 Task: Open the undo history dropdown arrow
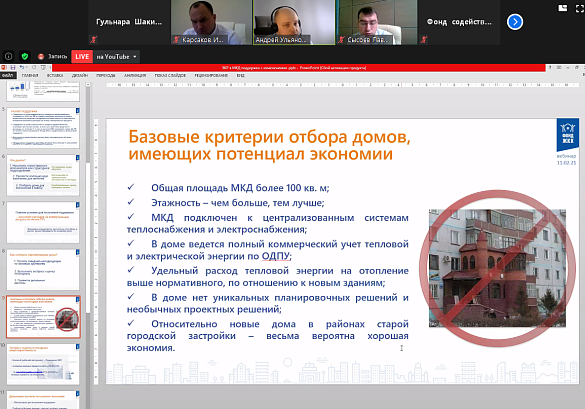tap(27, 68)
